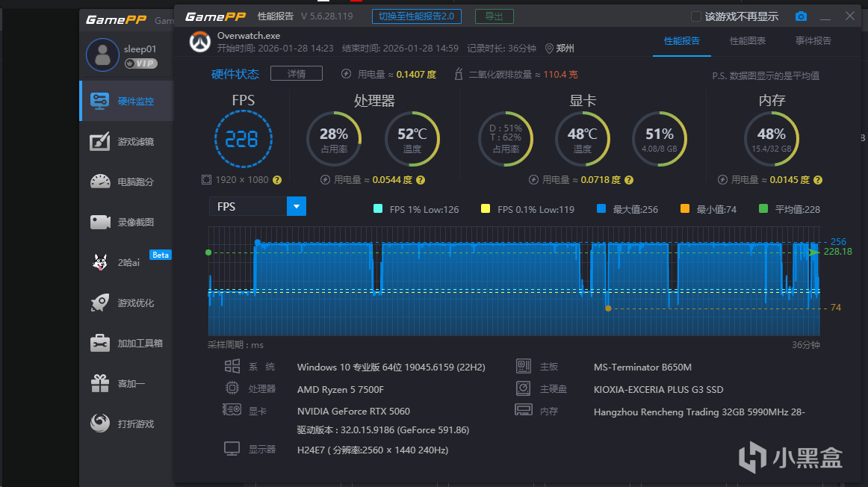Click the location pin icon beside 郑州
Viewport: 868px width, 487px height.
549,49
